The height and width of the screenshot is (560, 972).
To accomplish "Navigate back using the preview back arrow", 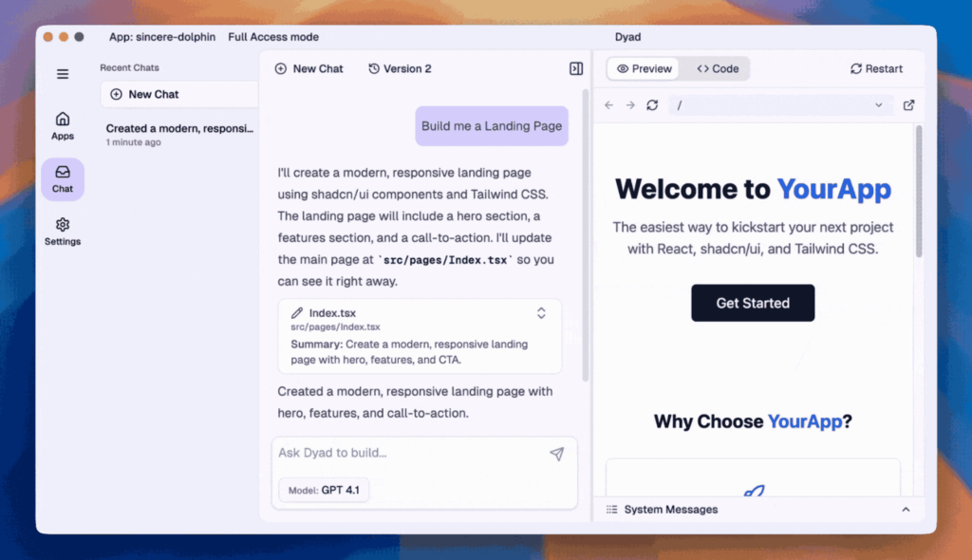I will (608, 105).
